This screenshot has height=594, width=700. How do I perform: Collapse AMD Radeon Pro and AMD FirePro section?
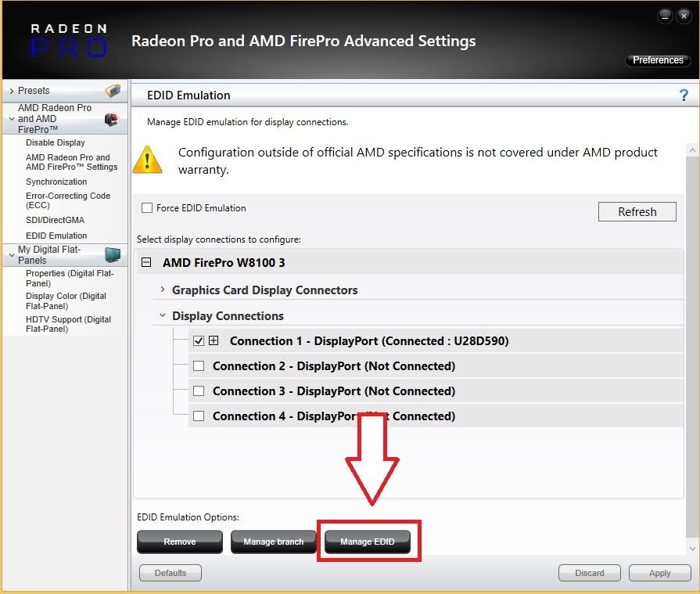pos(12,119)
